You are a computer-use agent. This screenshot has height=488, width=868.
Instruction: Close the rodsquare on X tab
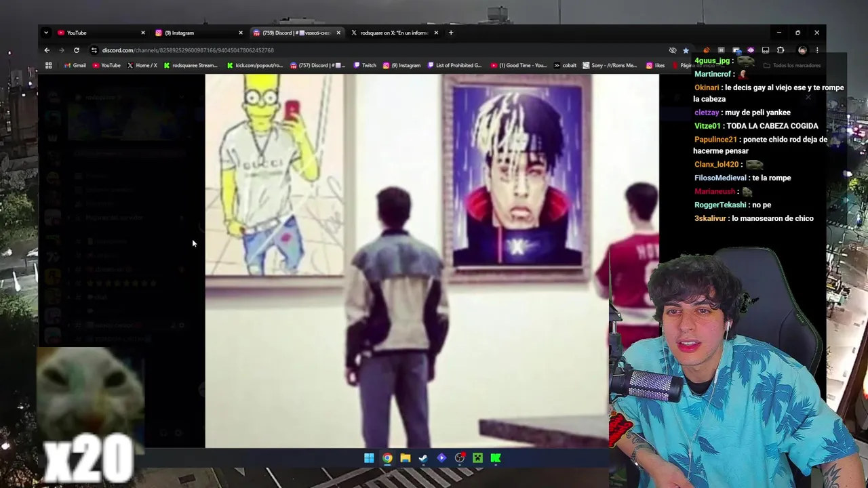(x=436, y=33)
